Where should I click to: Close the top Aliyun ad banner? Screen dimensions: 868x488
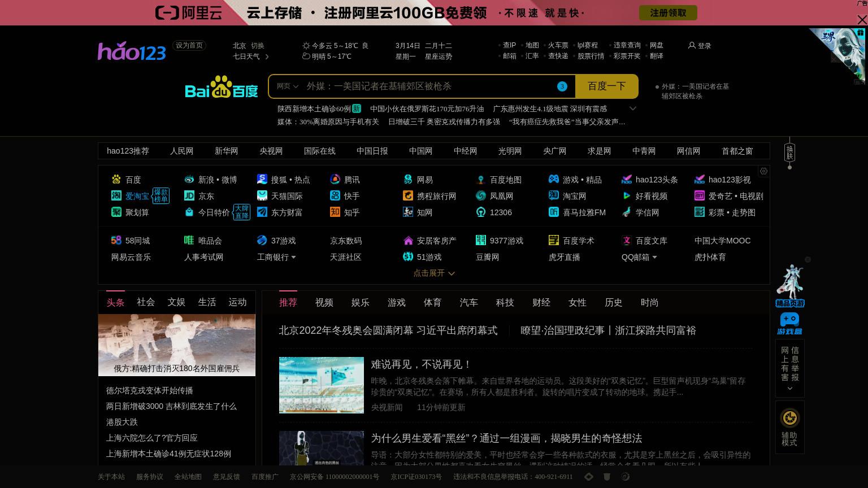click(862, 20)
